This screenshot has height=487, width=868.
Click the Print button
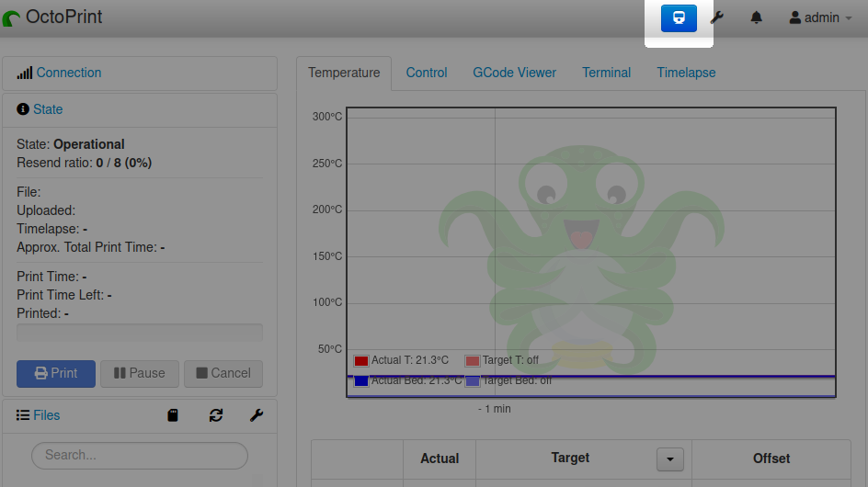point(56,373)
